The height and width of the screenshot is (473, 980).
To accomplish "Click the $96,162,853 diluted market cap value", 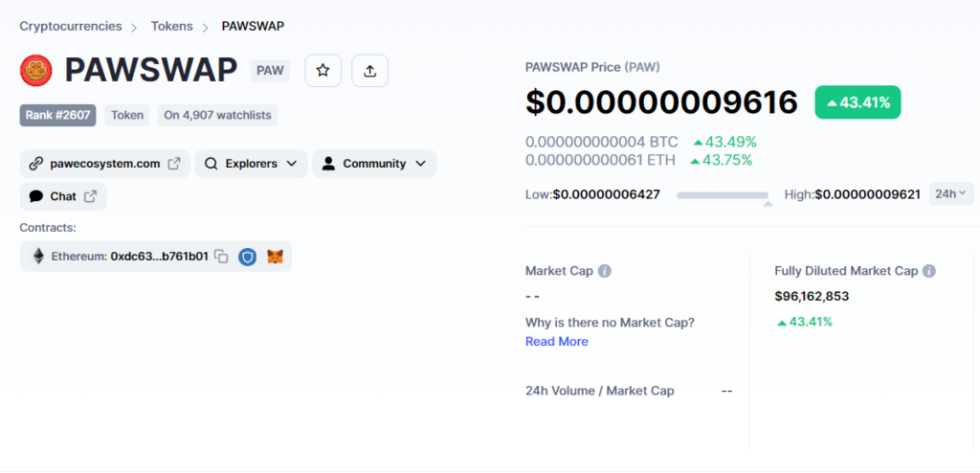I will [x=812, y=296].
